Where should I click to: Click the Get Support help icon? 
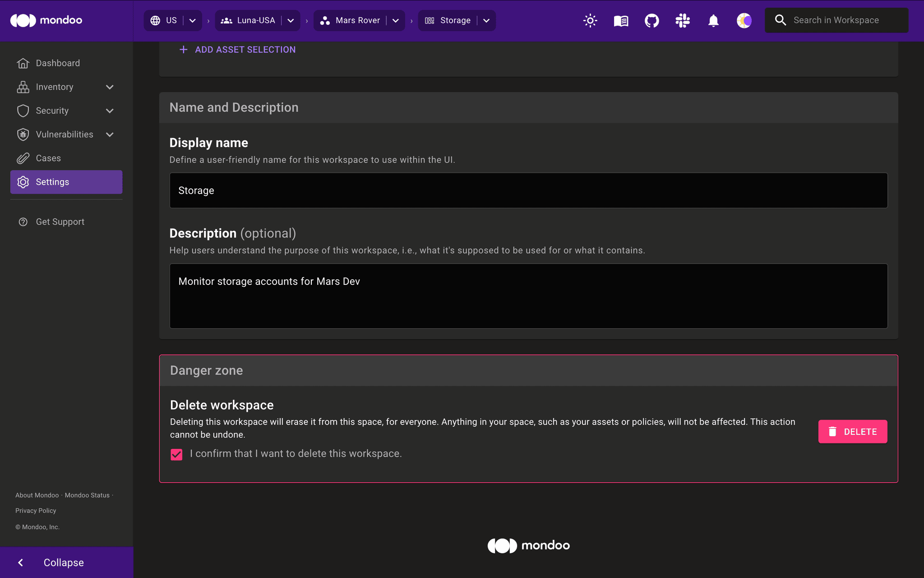pyautogui.click(x=23, y=221)
